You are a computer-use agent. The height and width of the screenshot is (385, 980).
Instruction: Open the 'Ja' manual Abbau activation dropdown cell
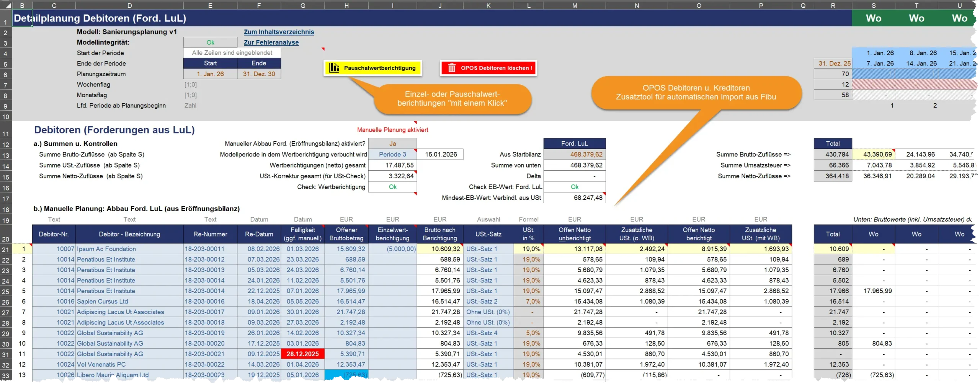(392, 144)
